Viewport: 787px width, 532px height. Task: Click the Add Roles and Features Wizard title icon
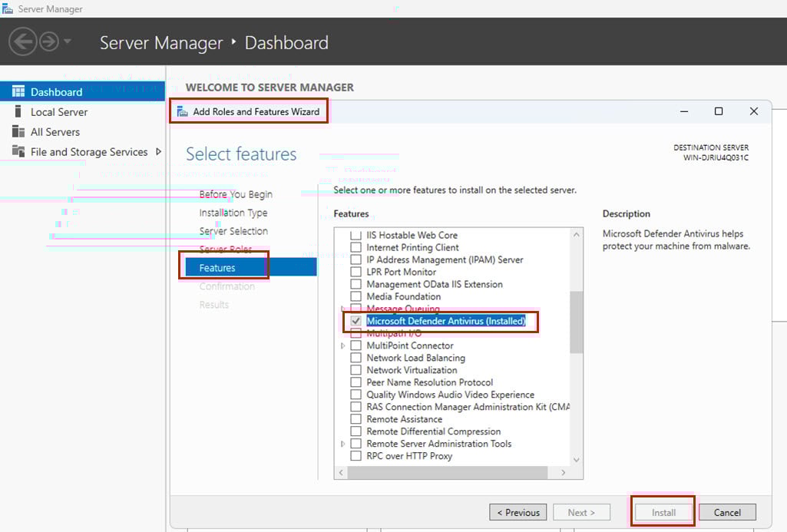pyautogui.click(x=184, y=111)
